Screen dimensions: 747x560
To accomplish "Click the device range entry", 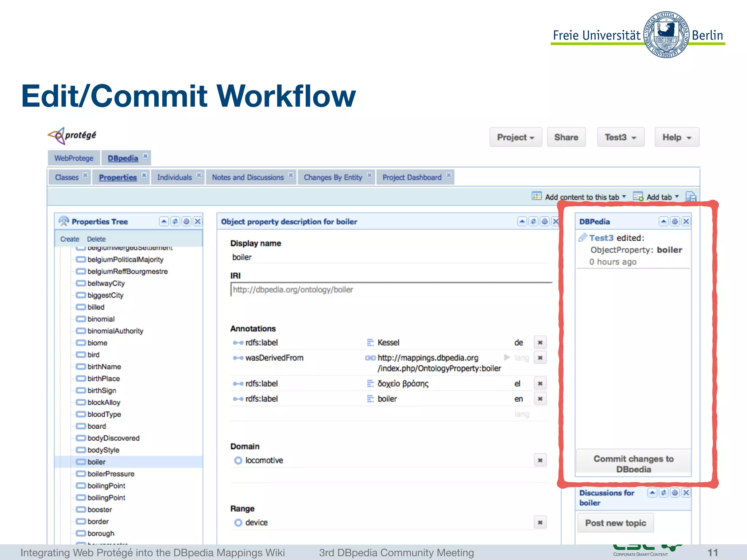I will pos(256,522).
